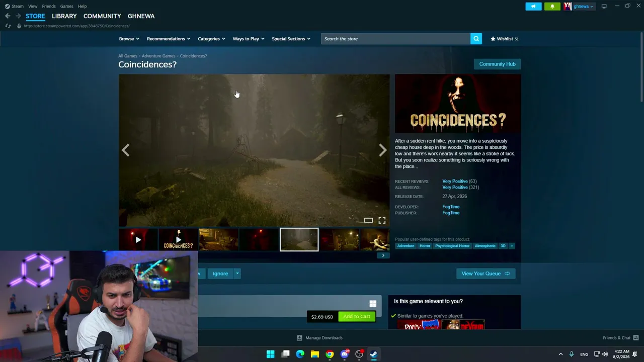Open Google Chrome from the taskbar
Screen dimensions: 644x362
coord(330,354)
